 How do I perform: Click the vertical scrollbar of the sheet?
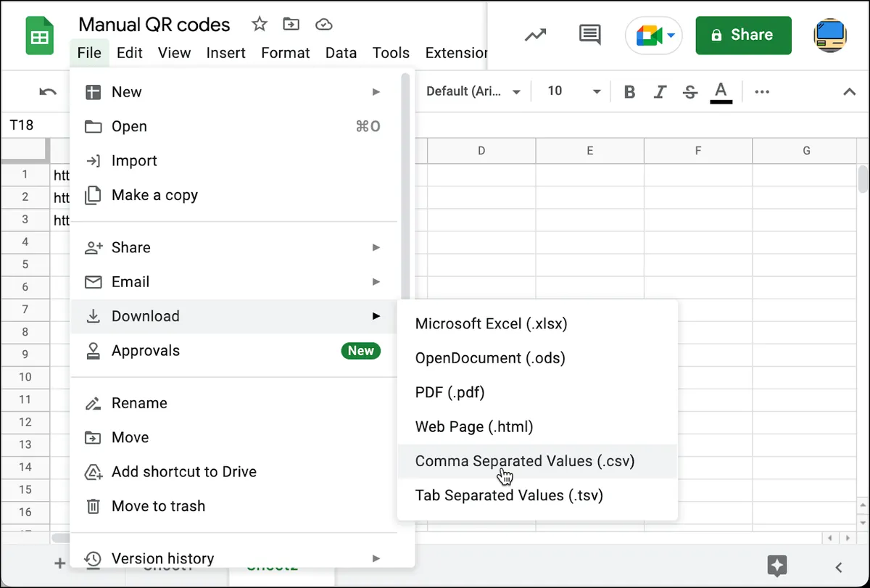click(863, 178)
